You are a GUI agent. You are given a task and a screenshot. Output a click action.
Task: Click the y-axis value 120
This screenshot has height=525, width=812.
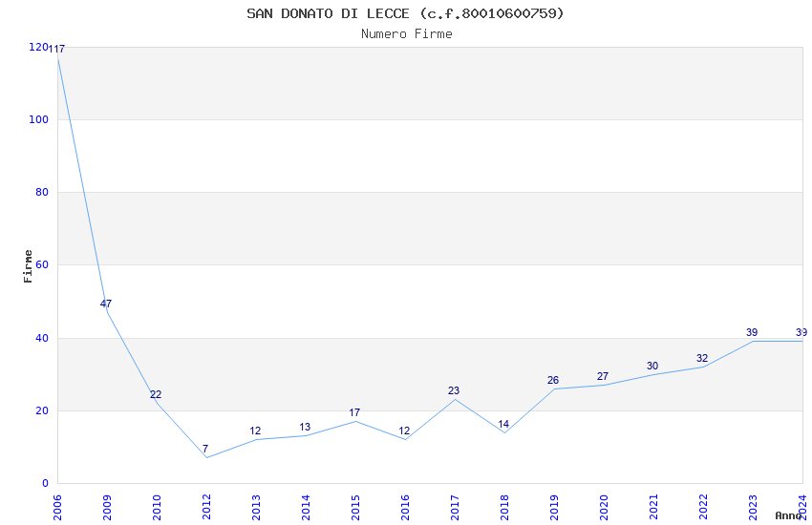38,47
